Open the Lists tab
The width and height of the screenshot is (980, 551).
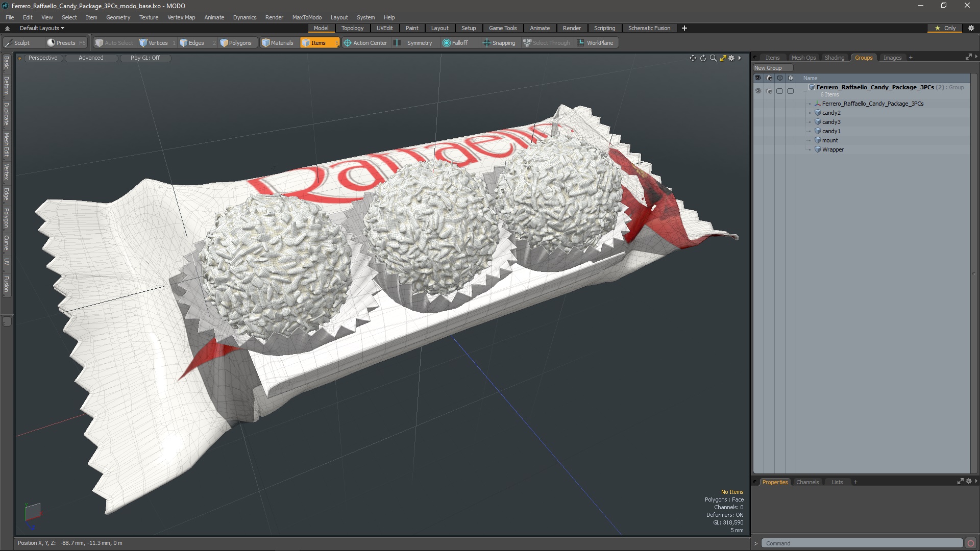pos(837,482)
